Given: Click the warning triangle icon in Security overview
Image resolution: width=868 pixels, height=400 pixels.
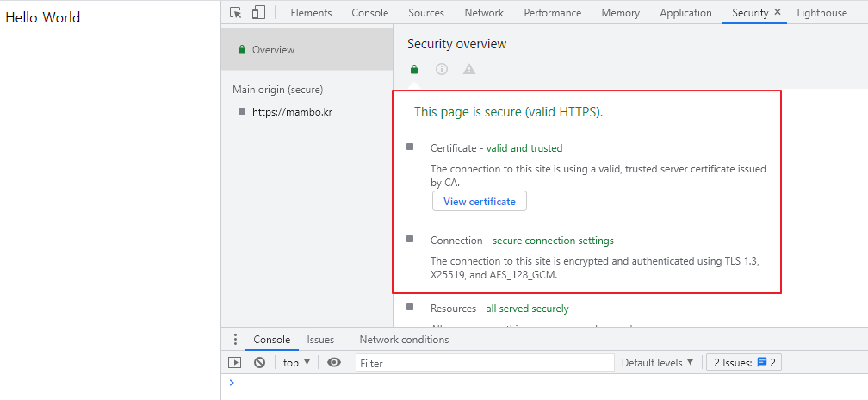Looking at the screenshot, I should [468, 70].
